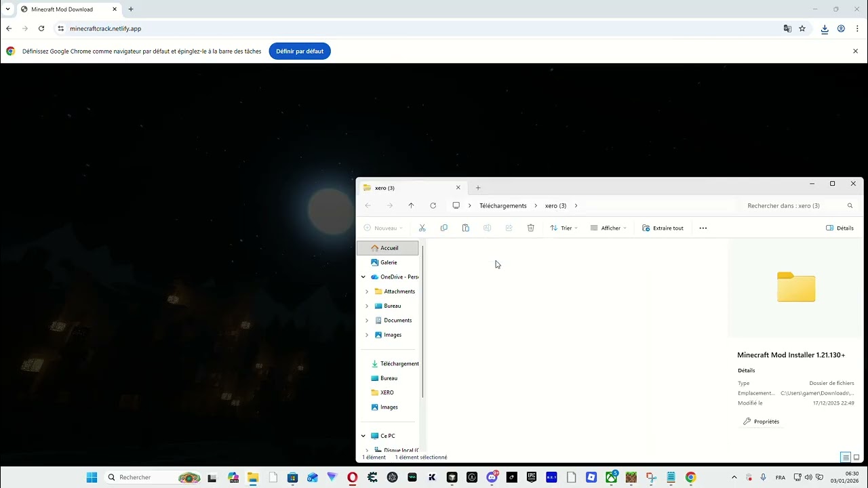Click the search magnifier in Explorer

850,205
